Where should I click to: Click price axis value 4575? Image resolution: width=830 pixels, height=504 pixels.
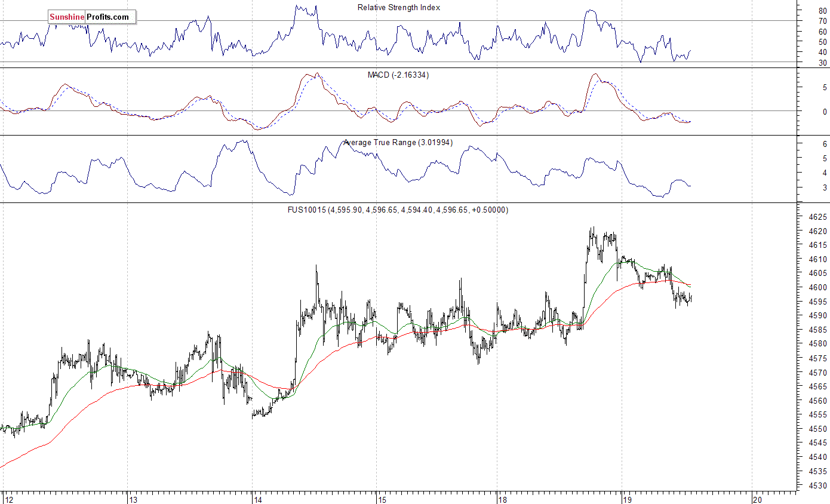click(x=817, y=358)
